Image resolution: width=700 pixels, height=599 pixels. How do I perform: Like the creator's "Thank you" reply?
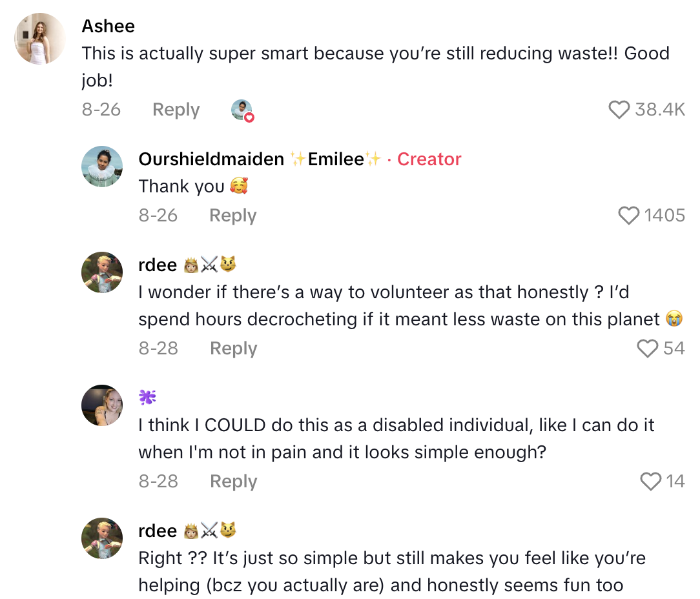pyautogui.click(x=628, y=216)
